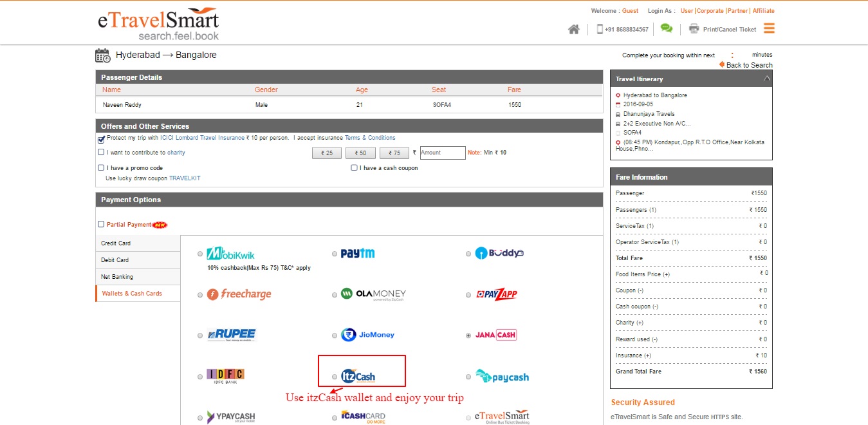Select the PayZapp radio button
Viewport: 868px width, 425px height.
[468, 295]
